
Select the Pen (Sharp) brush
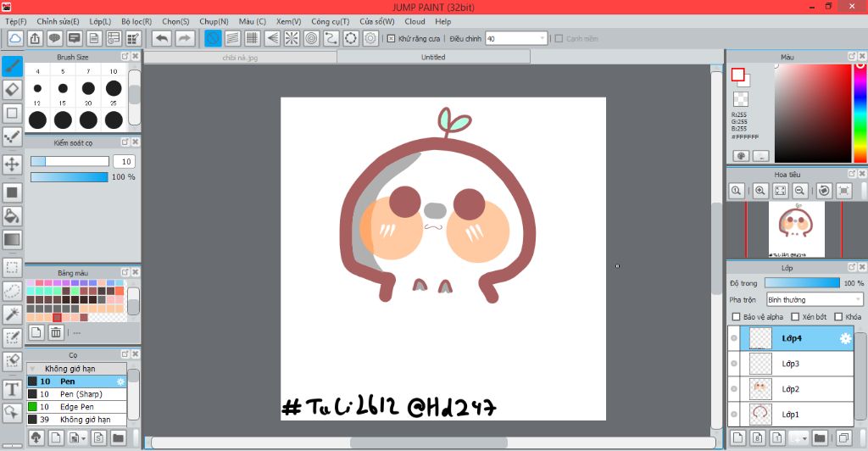[77, 394]
